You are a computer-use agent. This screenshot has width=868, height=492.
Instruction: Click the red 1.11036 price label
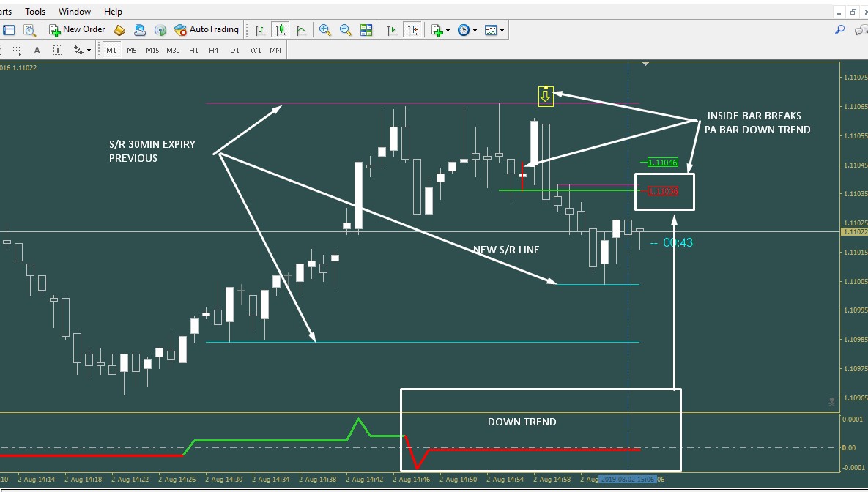pos(663,191)
